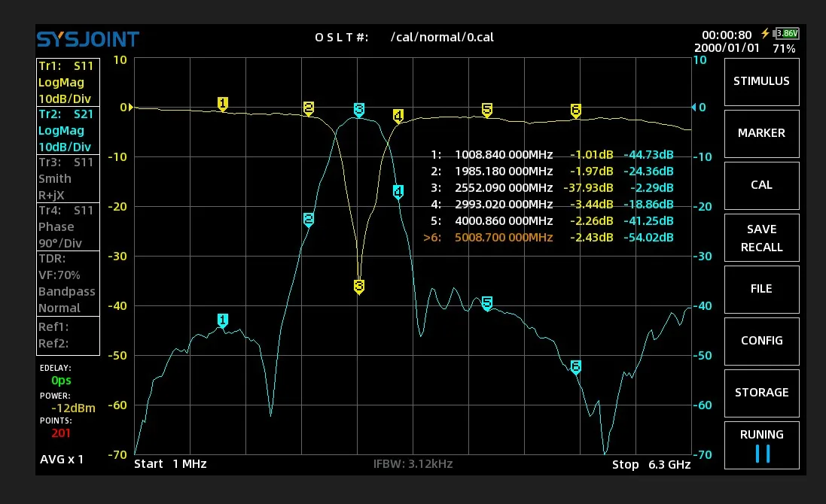
Task: Click cyan marker 6 on the S21 trace
Action: [x=576, y=366]
